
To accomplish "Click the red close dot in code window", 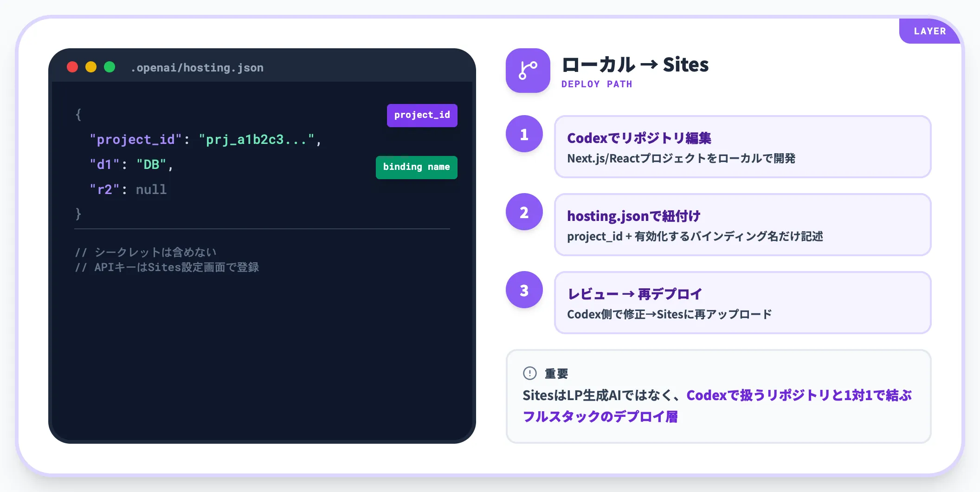I will point(72,67).
